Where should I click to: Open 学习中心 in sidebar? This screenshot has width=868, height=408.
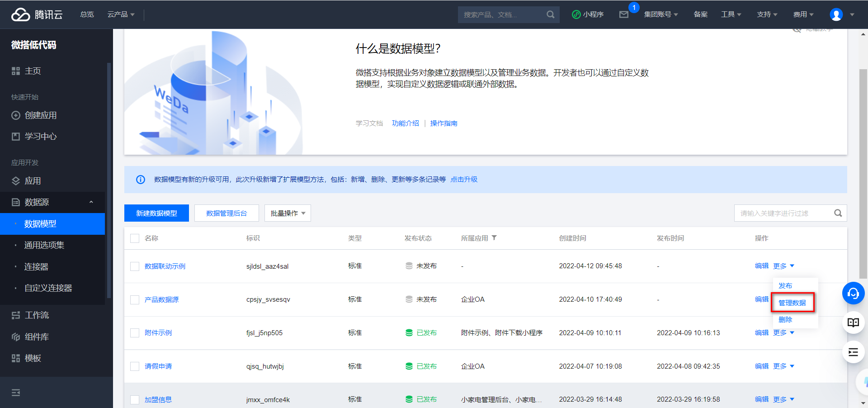click(34, 137)
